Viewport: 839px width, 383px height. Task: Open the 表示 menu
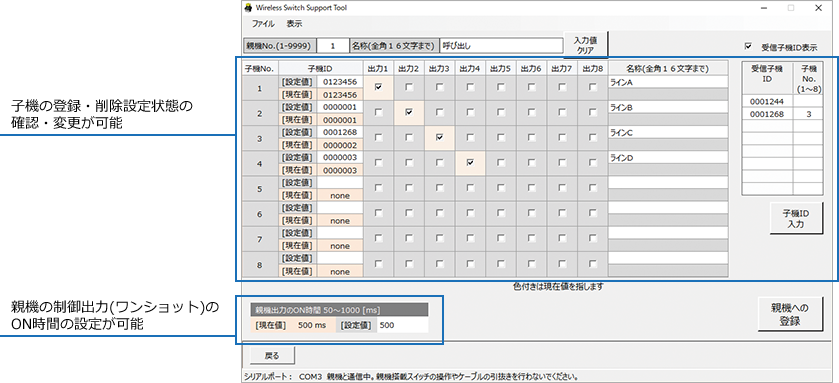pyautogui.click(x=294, y=24)
